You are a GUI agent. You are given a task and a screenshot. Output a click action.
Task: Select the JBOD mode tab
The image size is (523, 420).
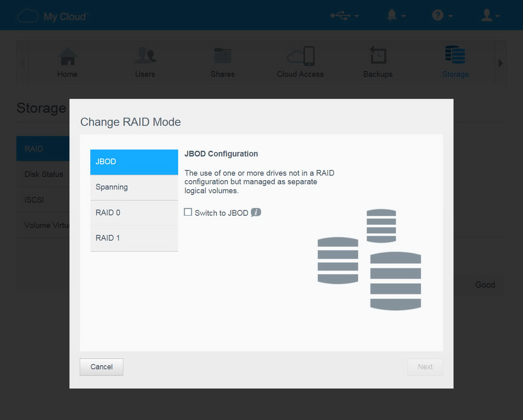[x=134, y=162]
